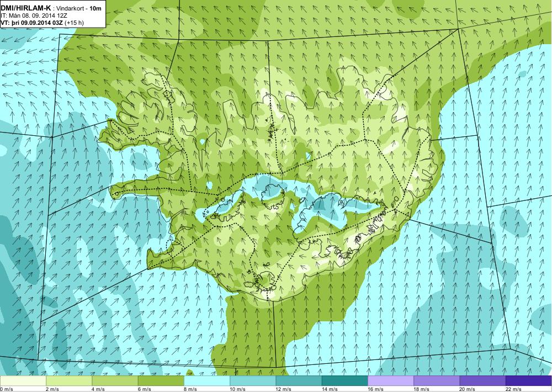The width and height of the screenshot is (552, 392).
Task: Click the "18 m/s" legend label
Action: [x=422, y=389]
